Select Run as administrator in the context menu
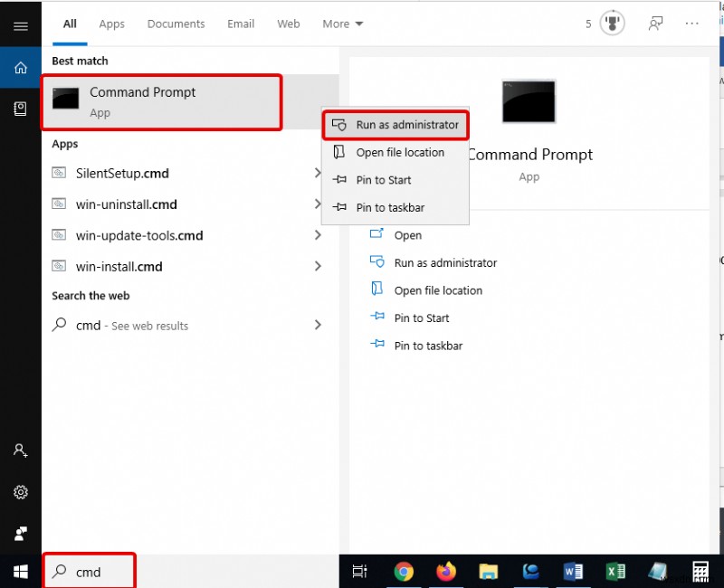The image size is (724, 588). (x=394, y=125)
